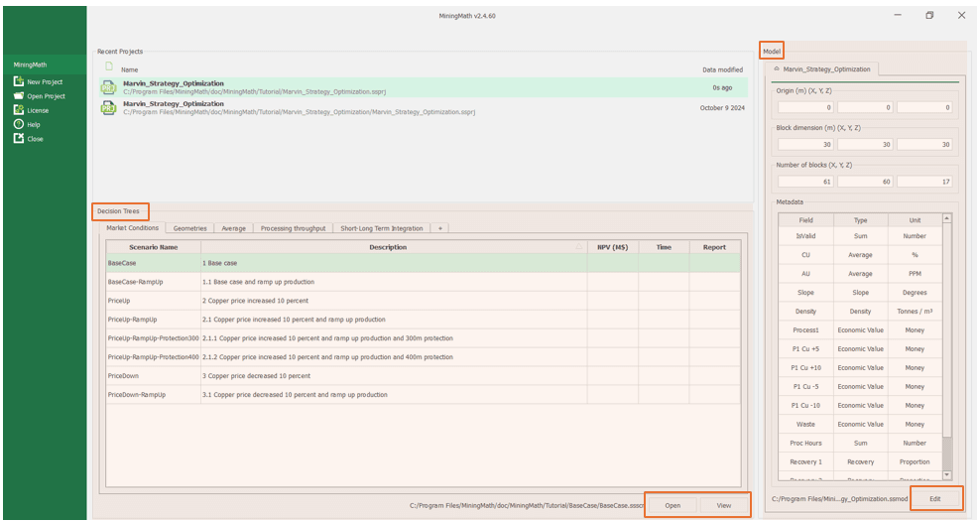Add new decision tree tab with plus
The width and height of the screenshot is (980, 521).
[x=439, y=228]
